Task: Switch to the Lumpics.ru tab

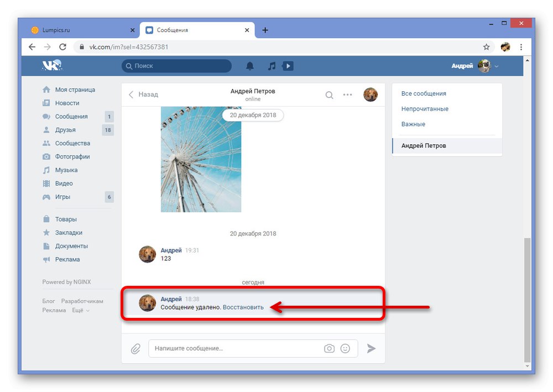Action: pos(83,30)
